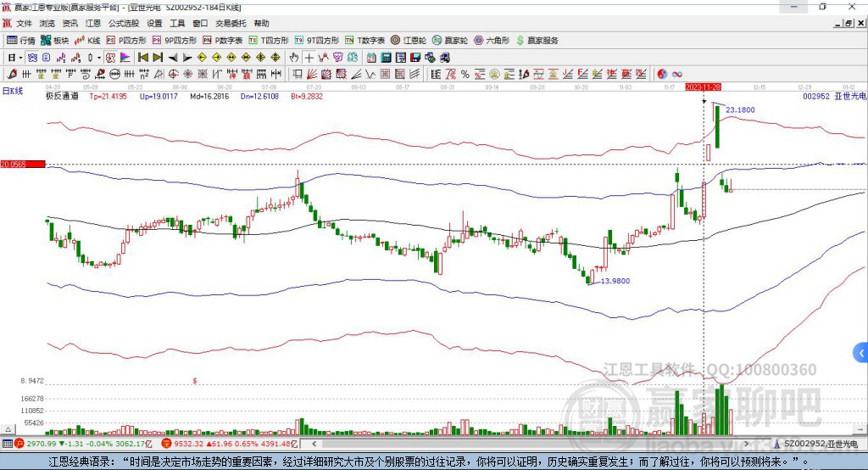Click the horizontal scrollbar left arrow
868x470 pixels.
314,444
